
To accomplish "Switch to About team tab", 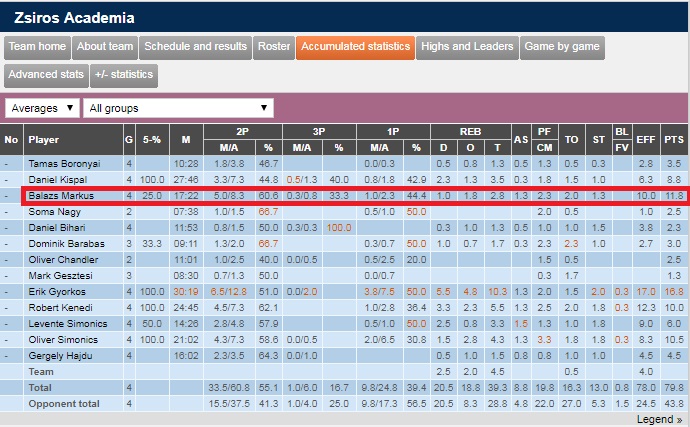I will [x=105, y=47].
